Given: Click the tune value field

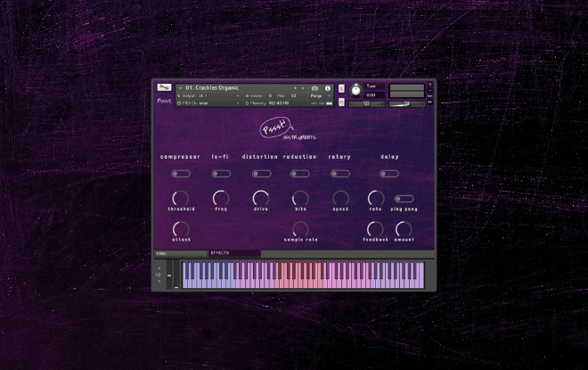Looking at the screenshot, I should [374, 95].
